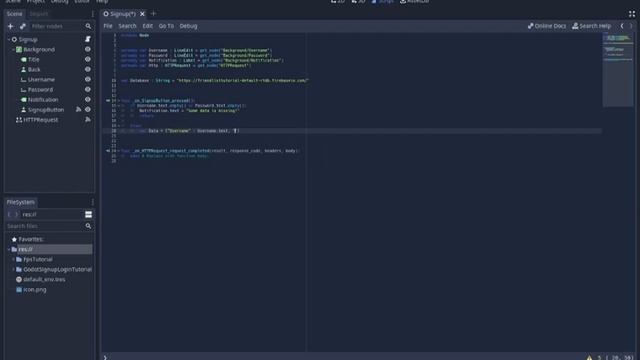Open the script Search menu
640x360 pixels.
click(127, 26)
